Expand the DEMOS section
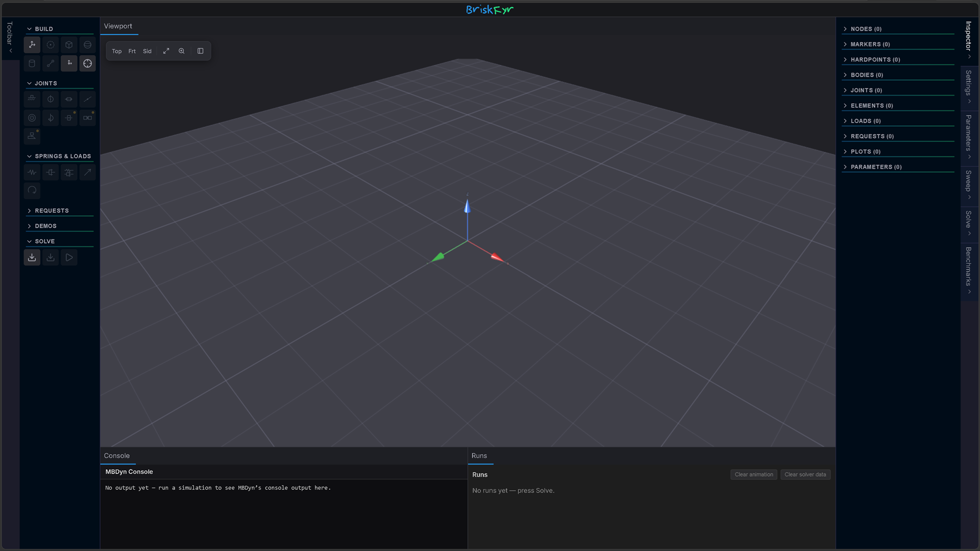 (59, 226)
